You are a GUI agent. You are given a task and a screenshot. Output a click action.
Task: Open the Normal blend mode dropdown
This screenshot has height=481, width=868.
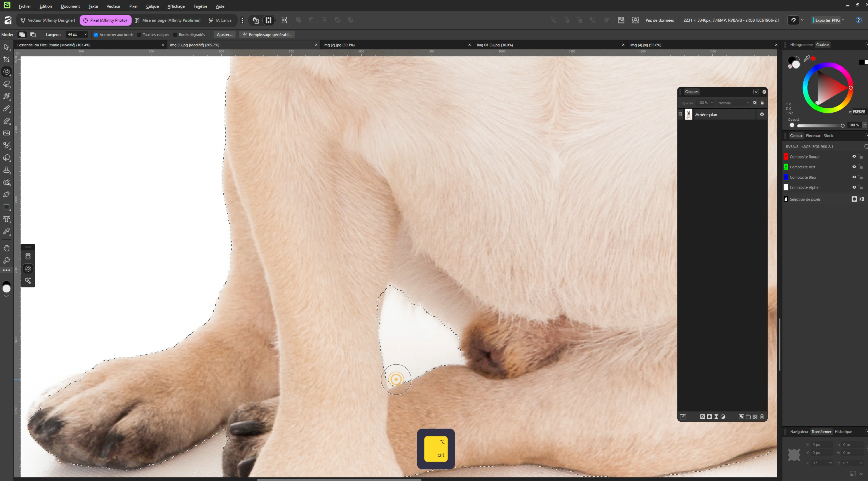pyautogui.click(x=733, y=103)
